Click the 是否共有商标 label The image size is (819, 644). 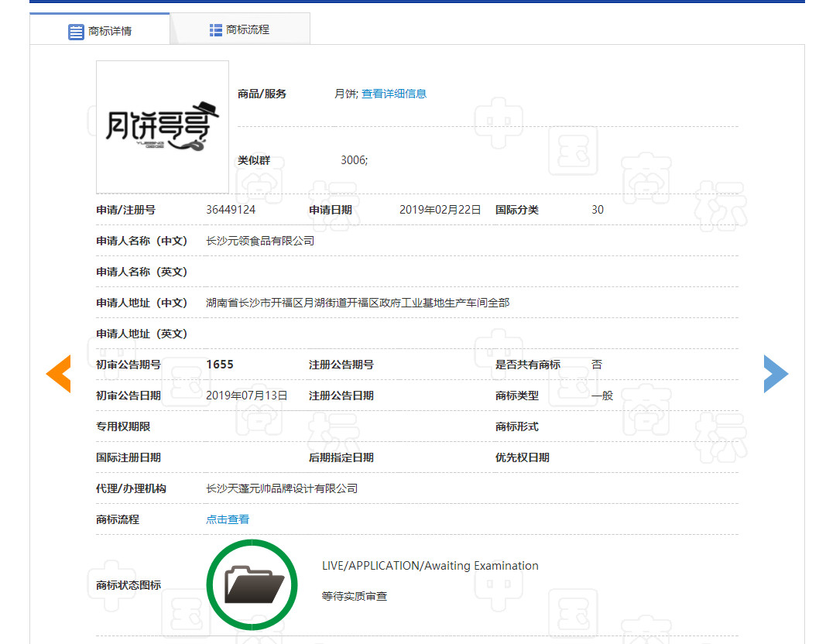(527, 365)
